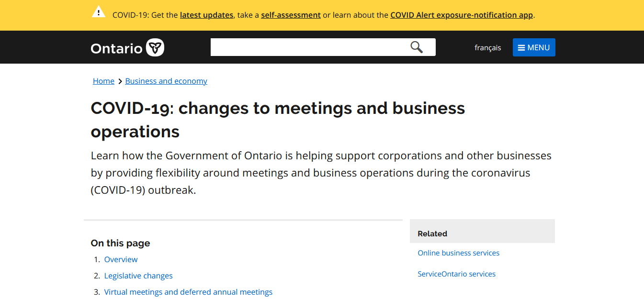Click the Ontario trillium logo

click(155, 48)
